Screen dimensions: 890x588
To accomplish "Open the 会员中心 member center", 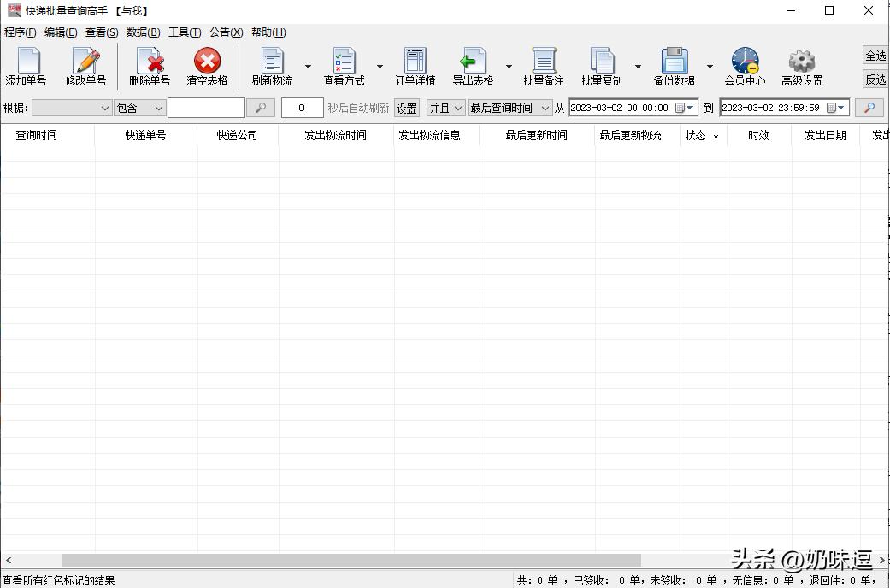I will click(x=743, y=65).
